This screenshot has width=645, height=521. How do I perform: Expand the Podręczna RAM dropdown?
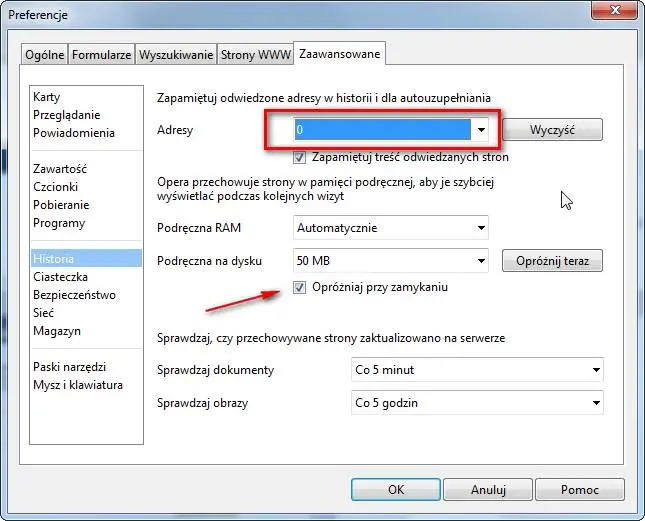pyautogui.click(x=481, y=228)
